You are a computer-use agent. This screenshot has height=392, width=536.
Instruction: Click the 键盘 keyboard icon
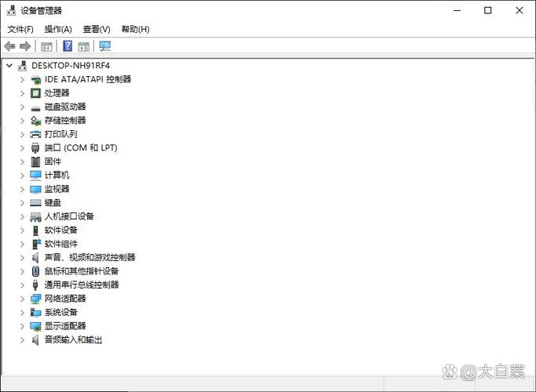(x=35, y=203)
